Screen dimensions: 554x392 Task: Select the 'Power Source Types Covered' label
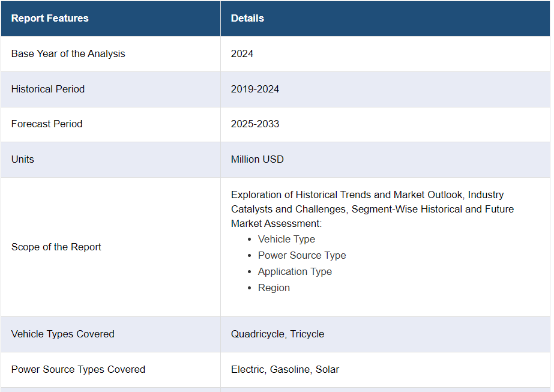pos(78,369)
